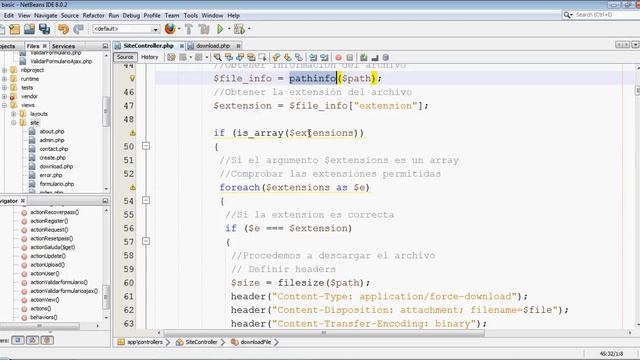The width and height of the screenshot is (640, 360).
Task: Collapse the views folder
Action: pos(4,105)
